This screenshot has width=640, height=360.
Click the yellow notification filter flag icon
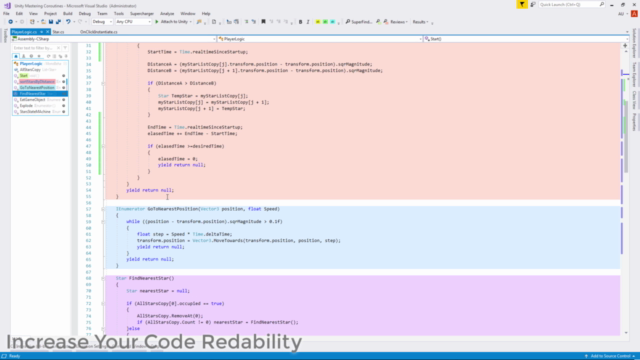click(x=522, y=4)
